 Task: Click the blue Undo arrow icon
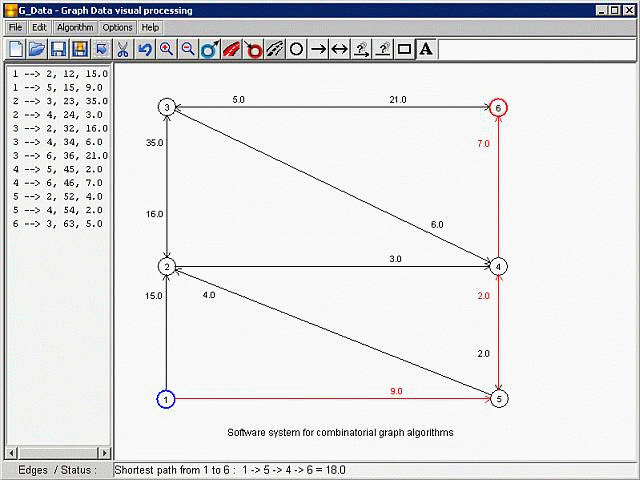click(x=144, y=49)
